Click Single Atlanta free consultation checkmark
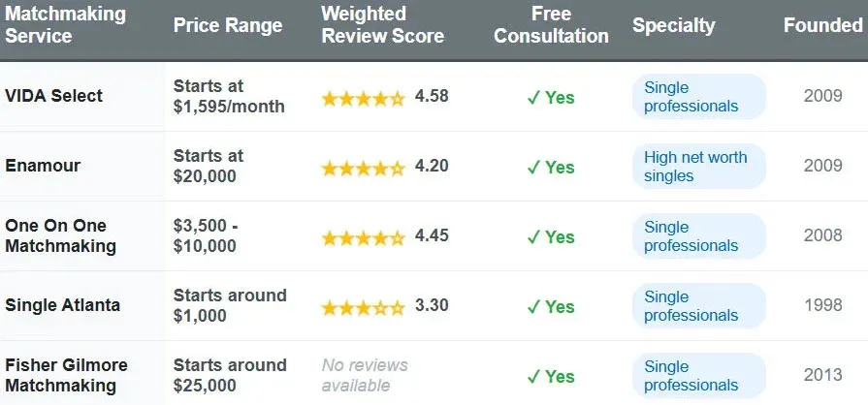The image size is (868, 405). click(533, 306)
